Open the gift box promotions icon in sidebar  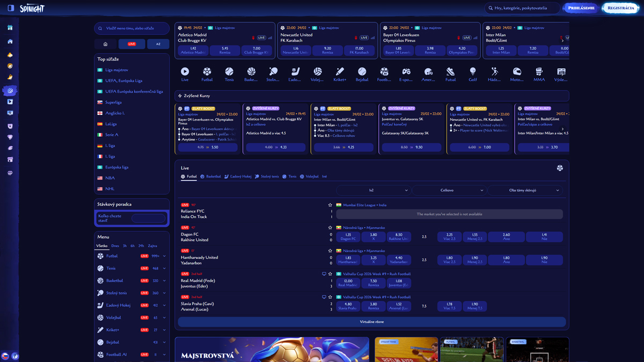click(x=10, y=27)
